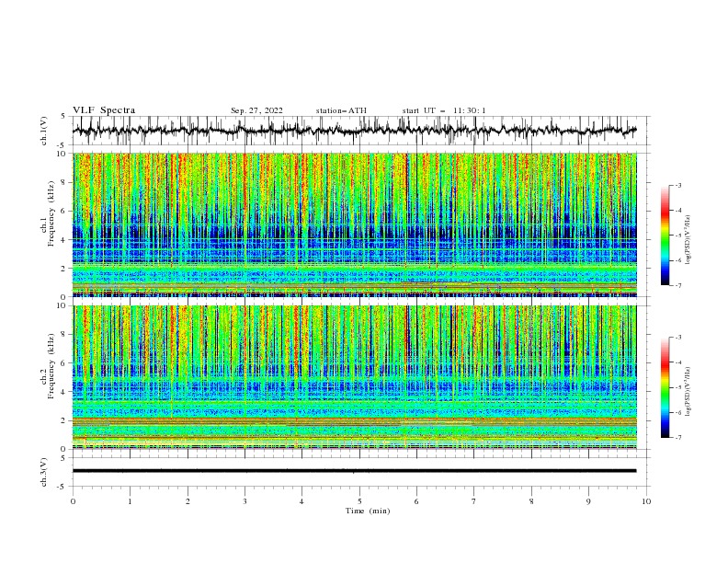728x563 pixels.
Task: Click the "9" tick on the Time axis
Action: click(x=588, y=501)
